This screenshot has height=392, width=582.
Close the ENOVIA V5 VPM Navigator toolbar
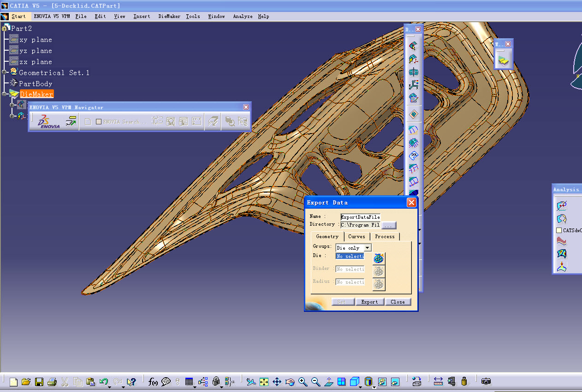[x=246, y=107]
